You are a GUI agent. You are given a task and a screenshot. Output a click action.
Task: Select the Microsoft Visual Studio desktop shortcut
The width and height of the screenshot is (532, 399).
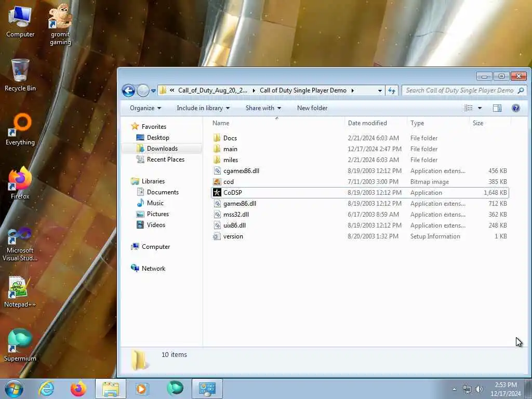pyautogui.click(x=20, y=245)
